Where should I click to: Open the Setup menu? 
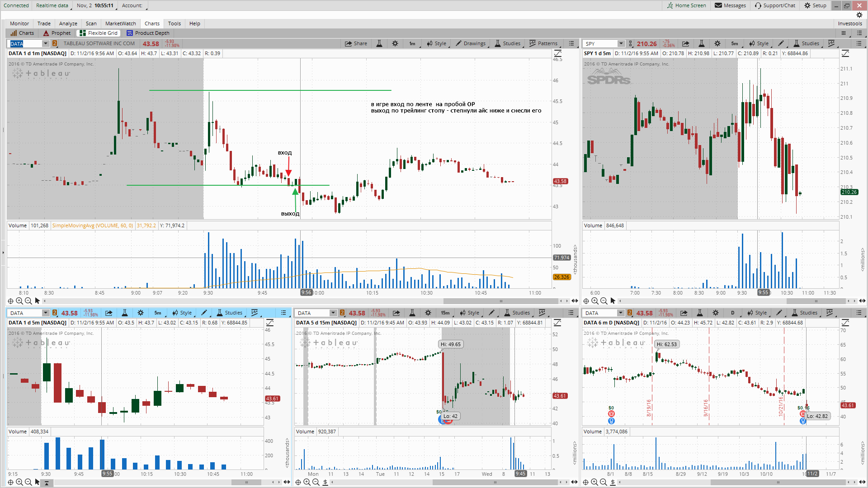(815, 5)
